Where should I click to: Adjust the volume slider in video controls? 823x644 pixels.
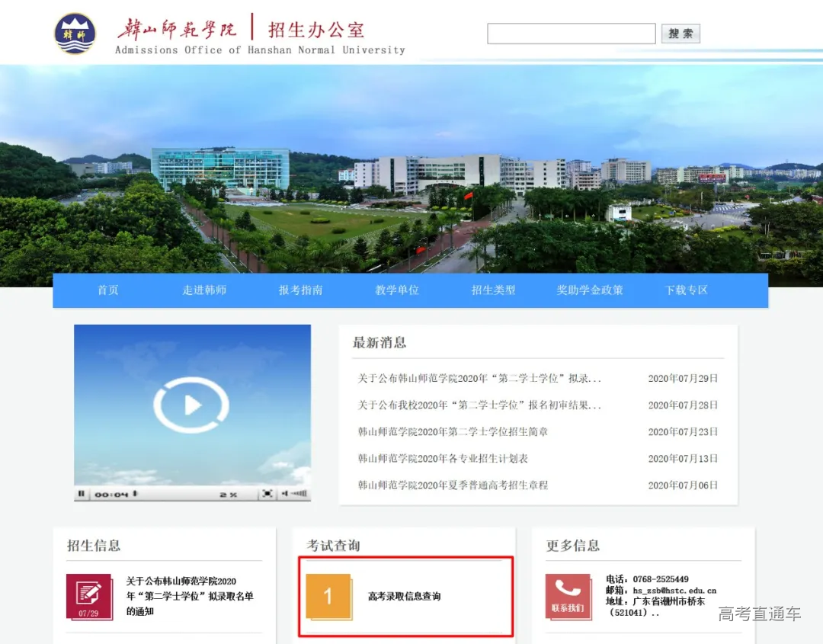point(300,494)
